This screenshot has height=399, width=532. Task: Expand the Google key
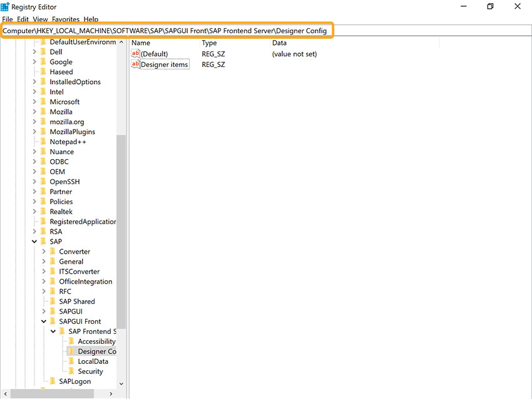pyautogui.click(x=34, y=62)
